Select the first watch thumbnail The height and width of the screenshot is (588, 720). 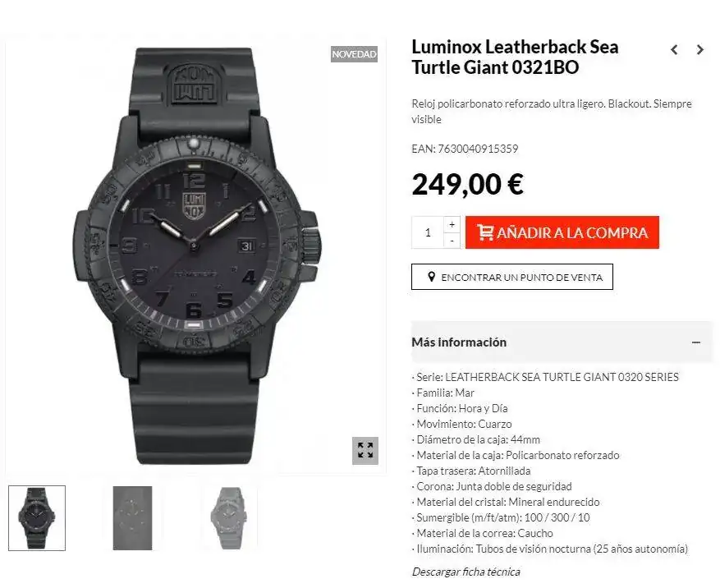tap(37, 517)
